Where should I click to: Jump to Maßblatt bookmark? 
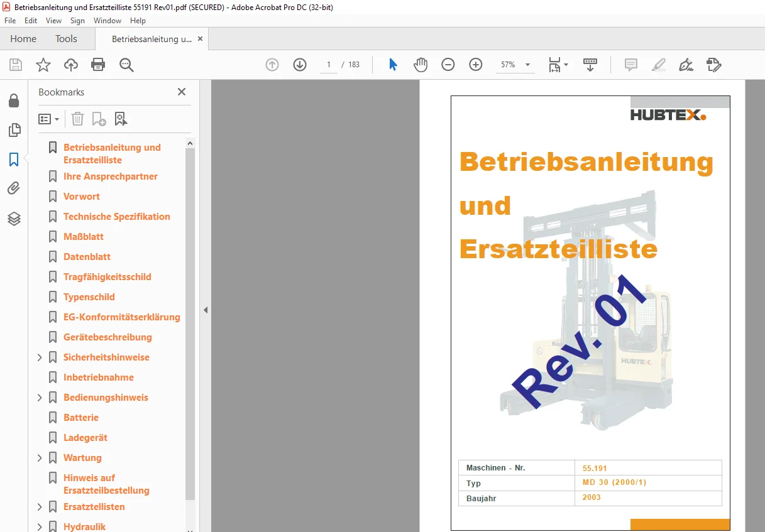tap(84, 237)
